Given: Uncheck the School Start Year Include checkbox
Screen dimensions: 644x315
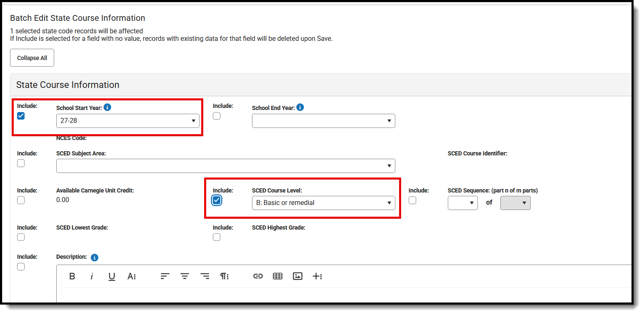Looking at the screenshot, I should (x=21, y=116).
